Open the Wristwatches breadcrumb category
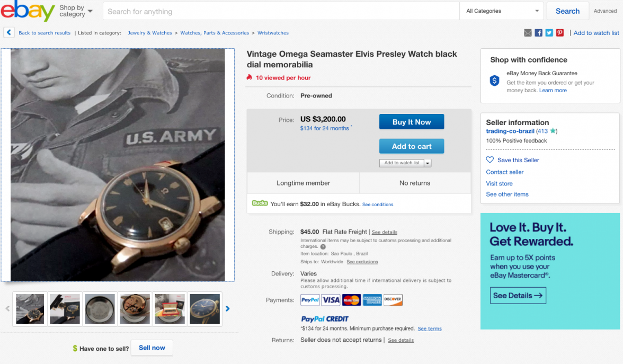This screenshot has width=623, height=364. point(273,33)
